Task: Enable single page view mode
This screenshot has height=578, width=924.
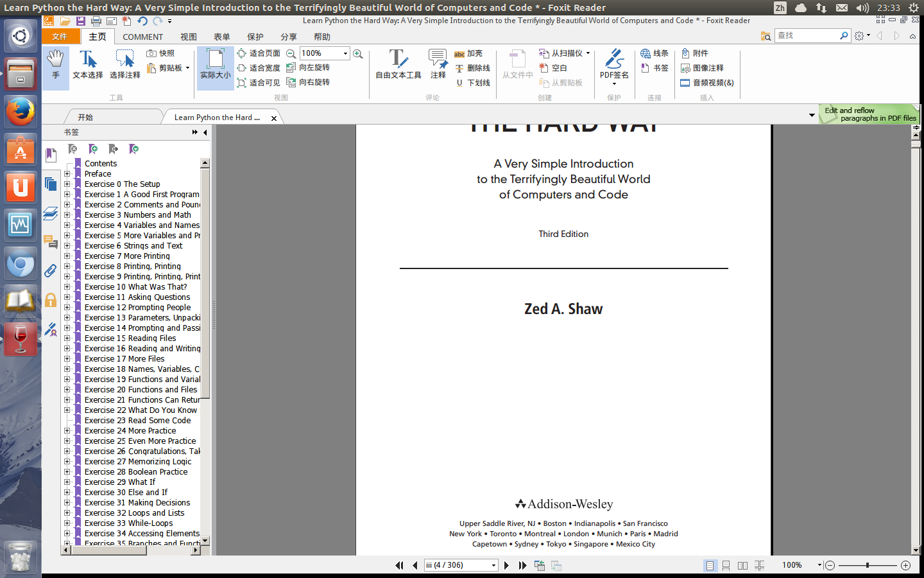Action: (x=710, y=565)
